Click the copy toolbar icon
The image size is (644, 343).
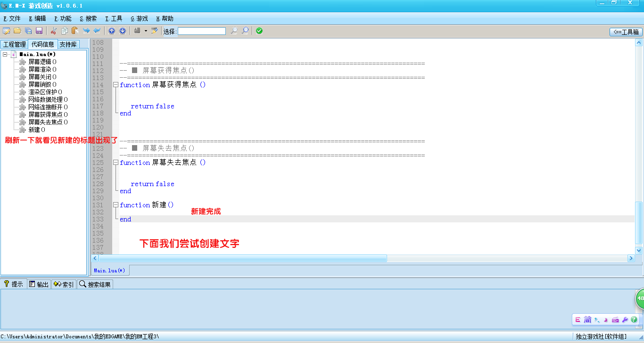click(x=64, y=31)
